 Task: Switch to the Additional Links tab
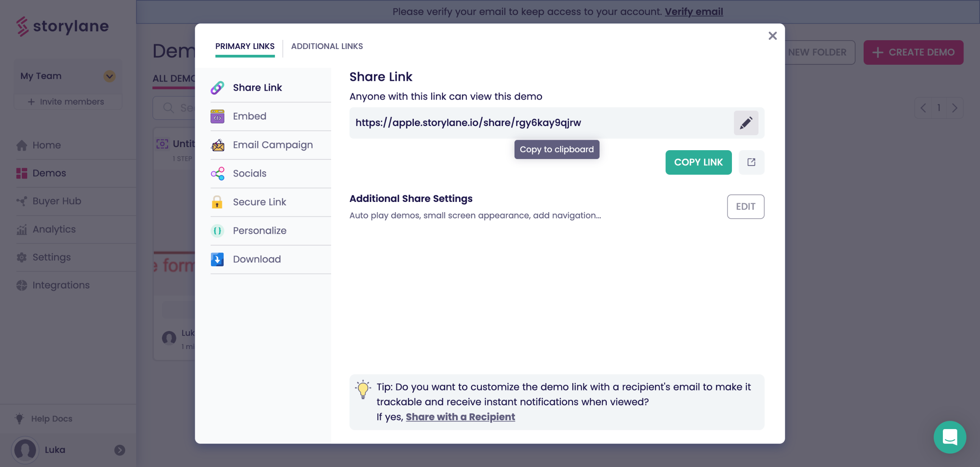pyautogui.click(x=327, y=46)
